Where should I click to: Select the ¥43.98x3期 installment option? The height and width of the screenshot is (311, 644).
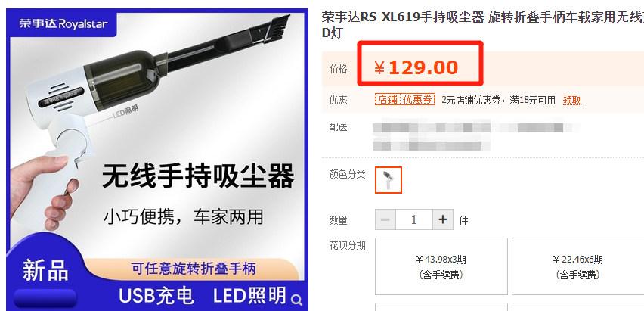tap(441, 266)
